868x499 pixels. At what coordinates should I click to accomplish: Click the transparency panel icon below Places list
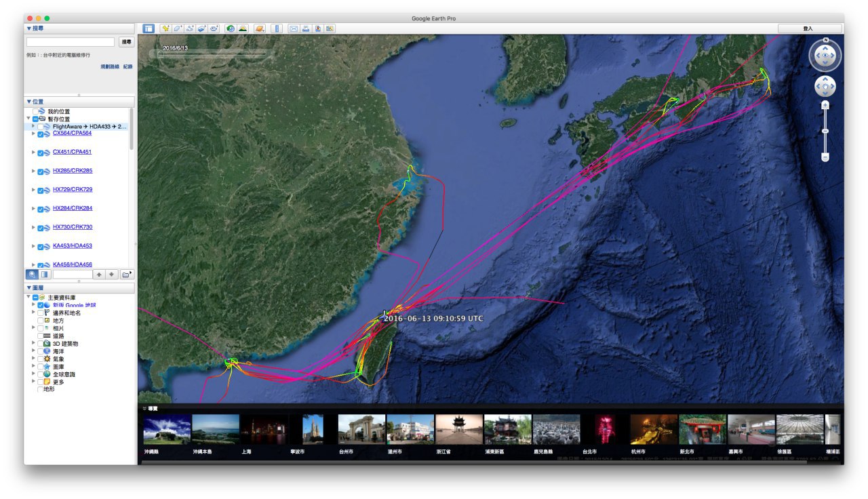(45, 275)
